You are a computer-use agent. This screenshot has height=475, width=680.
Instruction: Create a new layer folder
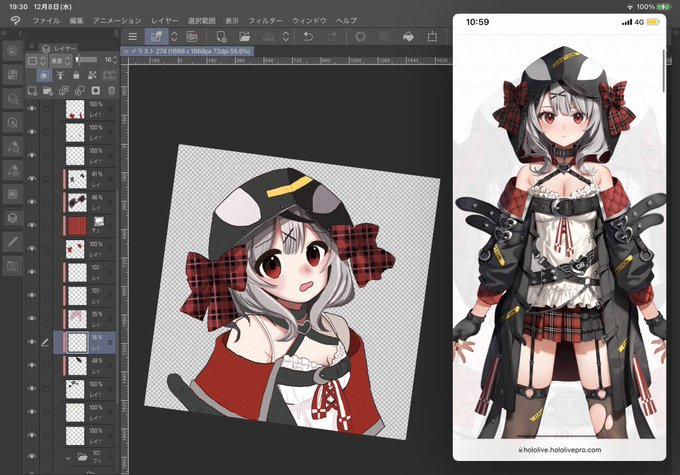[48, 91]
